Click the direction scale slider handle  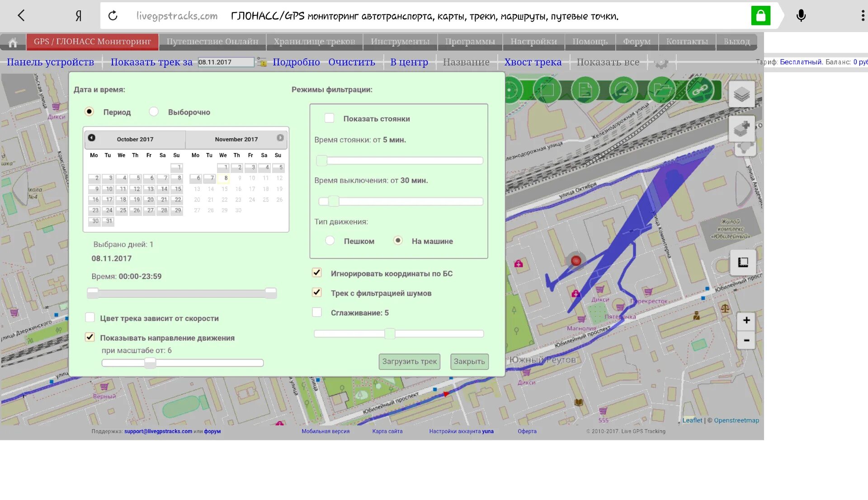[150, 363]
